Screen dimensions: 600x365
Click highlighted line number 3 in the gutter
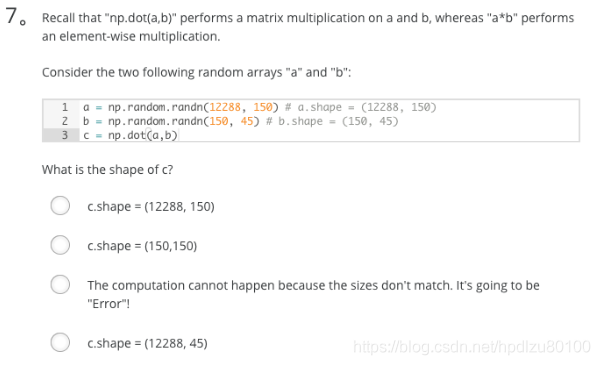(x=65, y=135)
